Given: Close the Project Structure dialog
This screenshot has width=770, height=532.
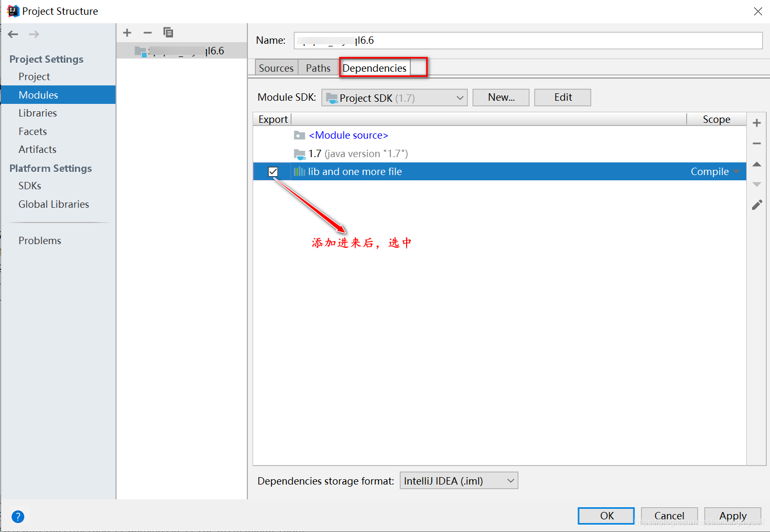Looking at the screenshot, I should (x=758, y=11).
